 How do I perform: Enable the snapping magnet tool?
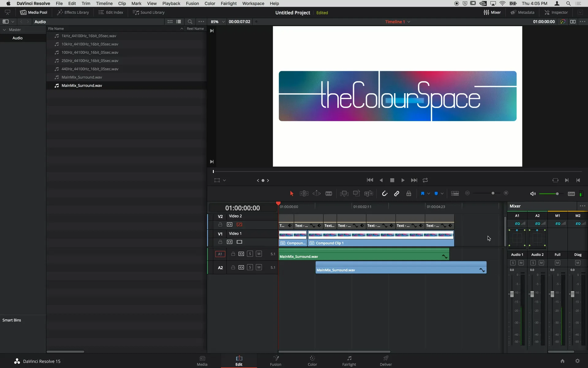pyautogui.click(x=385, y=194)
